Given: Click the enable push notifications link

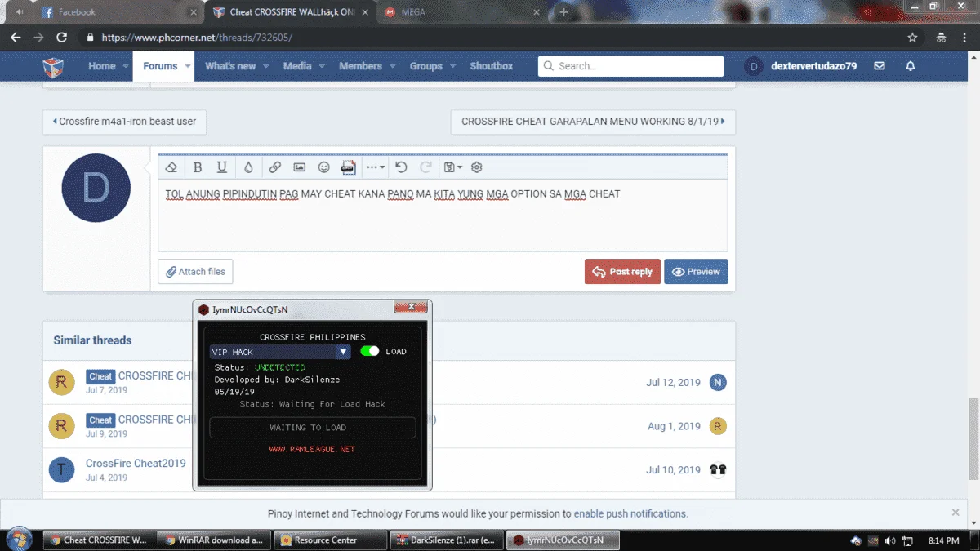Looking at the screenshot, I should [630, 513].
